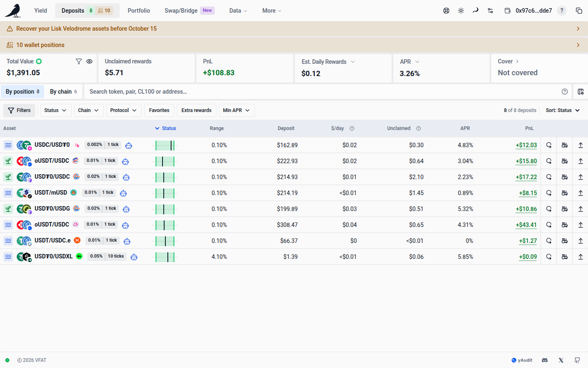Toggle Favorites filter
Image resolution: width=588 pixels, height=368 pixels.
tap(159, 110)
